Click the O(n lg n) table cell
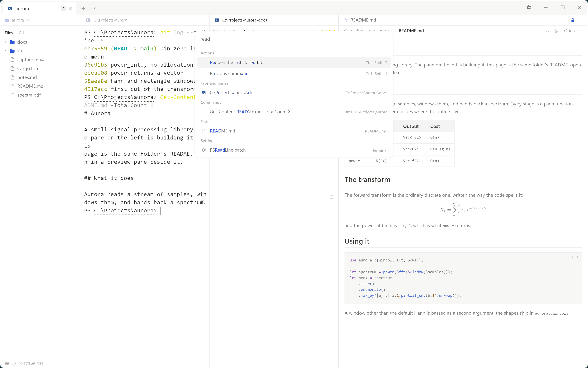Screen dimensions: 588x368 pyautogui.click(x=440, y=149)
